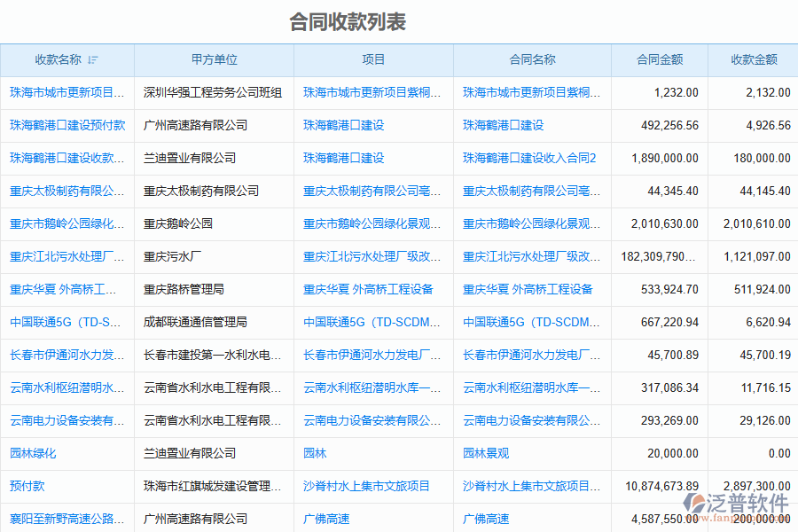Click the 收款金额 column header
Screen dimensions: 798x532
pos(754,60)
